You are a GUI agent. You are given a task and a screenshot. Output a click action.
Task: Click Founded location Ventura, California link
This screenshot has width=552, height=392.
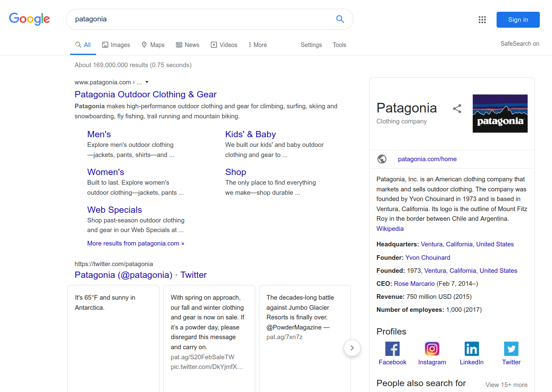click(471, 271)
